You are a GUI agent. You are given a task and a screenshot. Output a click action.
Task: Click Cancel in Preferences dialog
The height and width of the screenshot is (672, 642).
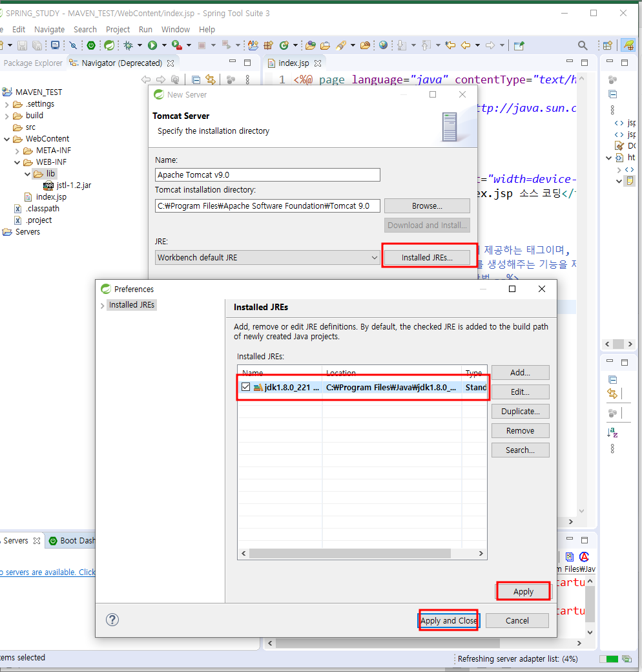pos(517,620)
